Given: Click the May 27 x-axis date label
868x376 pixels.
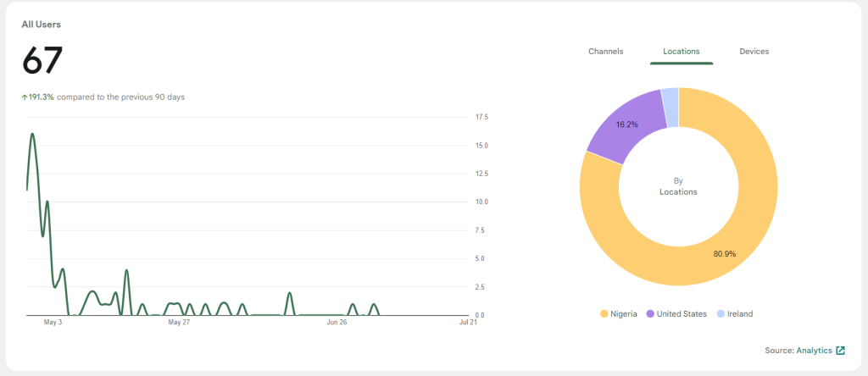Looking at the screenshot, I should (178, 323).
